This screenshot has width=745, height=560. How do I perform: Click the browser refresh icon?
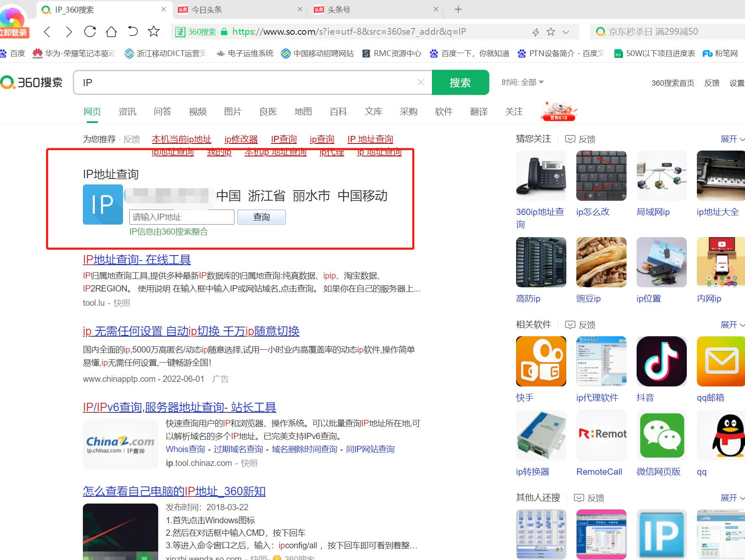point(90,32)
